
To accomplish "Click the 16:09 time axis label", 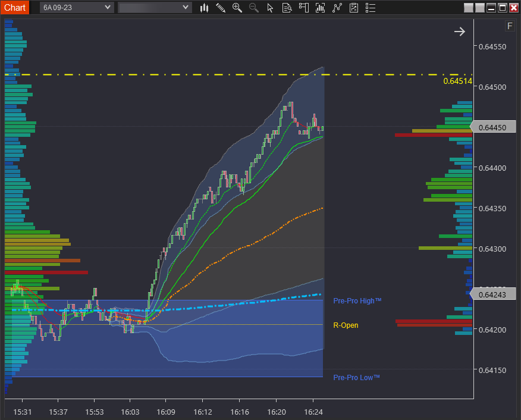I will (166, 412).
